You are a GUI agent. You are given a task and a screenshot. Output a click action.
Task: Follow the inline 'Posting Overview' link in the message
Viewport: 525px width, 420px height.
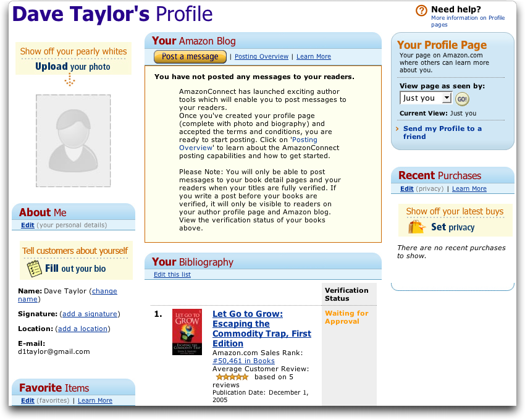[x=248, y=144]
